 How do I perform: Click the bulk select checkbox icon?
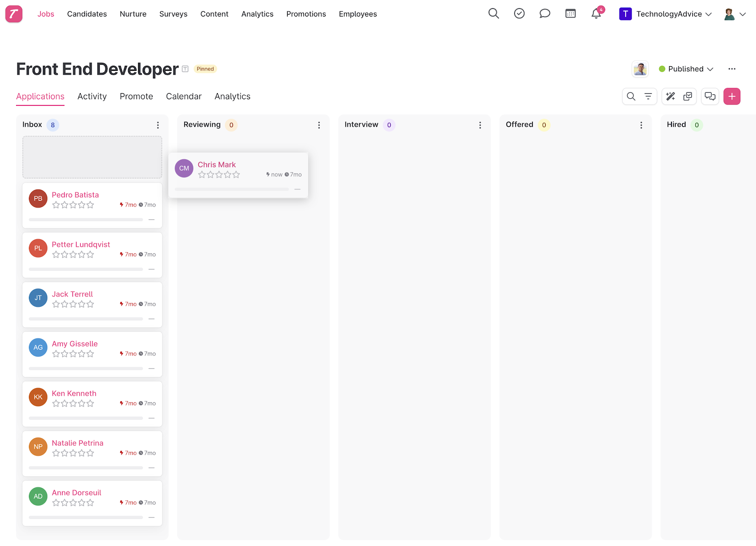687,96
